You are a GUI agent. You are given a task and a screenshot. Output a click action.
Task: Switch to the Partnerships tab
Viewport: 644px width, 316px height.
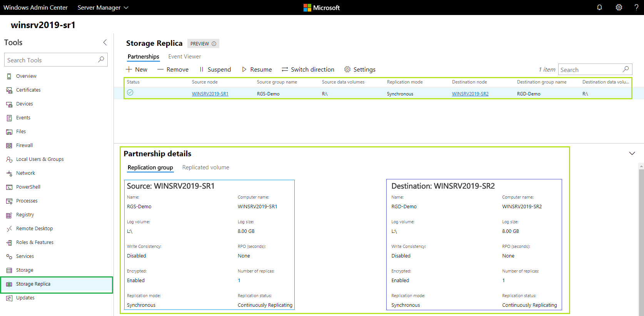coord(143,57)
